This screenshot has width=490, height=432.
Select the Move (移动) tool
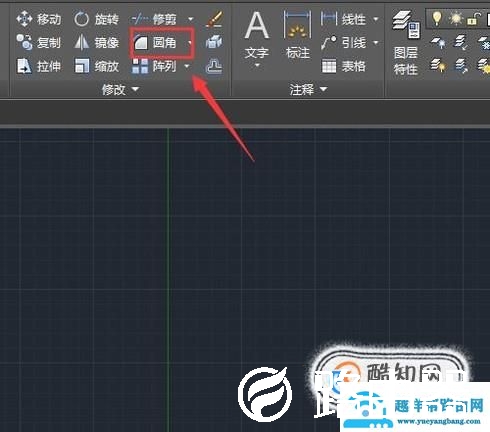[x=39, y=19]
